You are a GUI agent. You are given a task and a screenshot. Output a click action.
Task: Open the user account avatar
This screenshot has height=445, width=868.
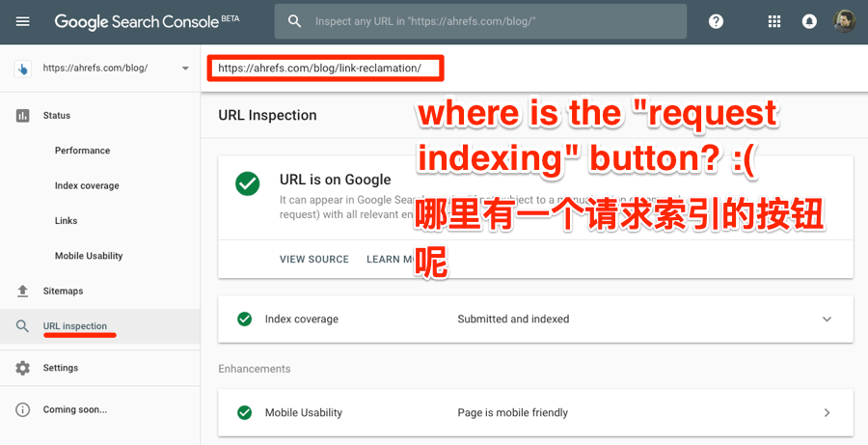844,21
